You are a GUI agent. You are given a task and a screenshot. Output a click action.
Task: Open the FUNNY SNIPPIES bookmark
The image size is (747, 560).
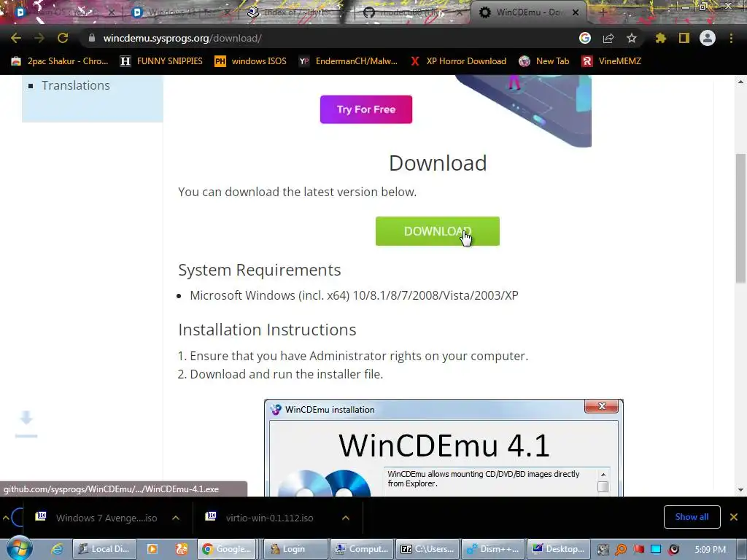pos(161,61)
